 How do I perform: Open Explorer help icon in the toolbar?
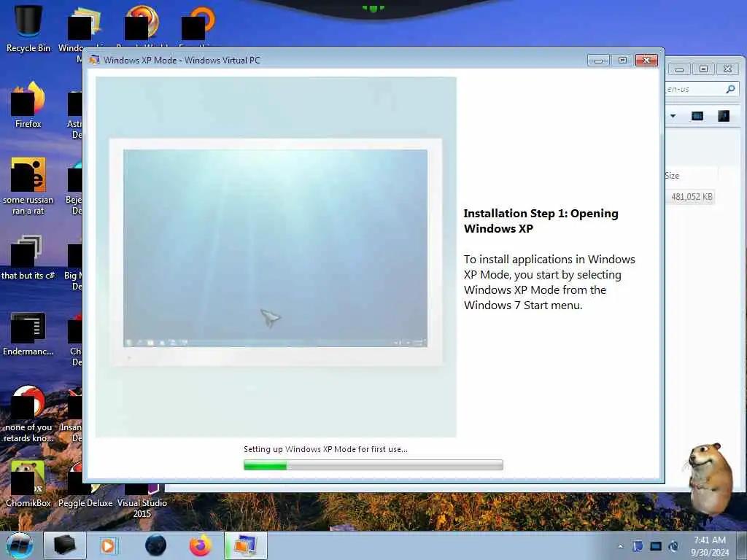coord(723,116)
